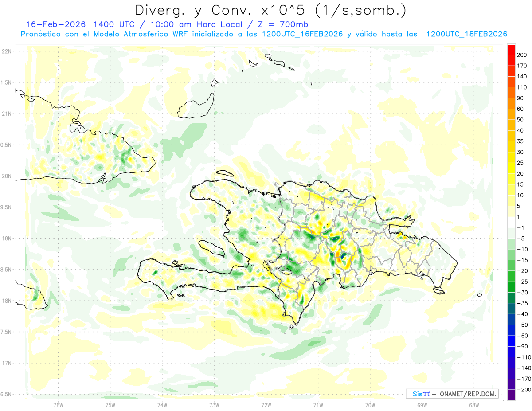This screenshot has width=532, height=411.
Task: Click the colorbar value '-90'
Action: (522, 346)
